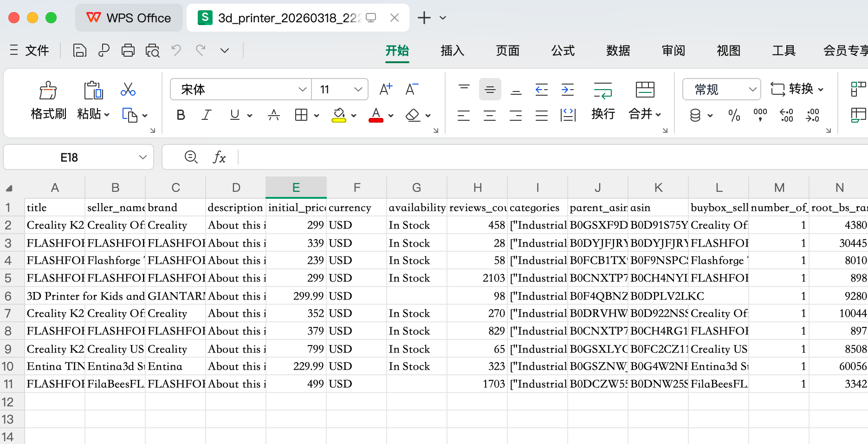Click the Save icon in quick toolbar
Viewport: 868px width, 444px height.
(80, 50)
